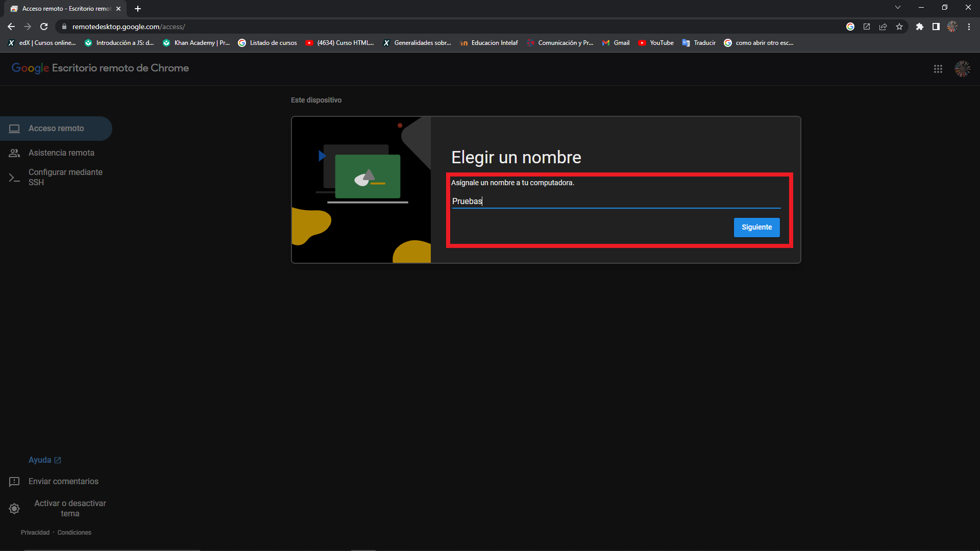Screen dimensions: 980x551
Task: Reload the page
Action: point(44,27)
